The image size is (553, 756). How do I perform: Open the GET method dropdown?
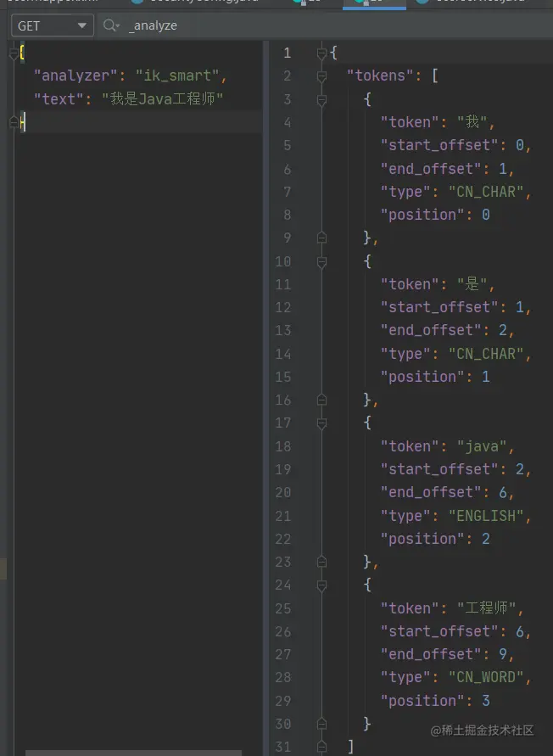[52, 25]
